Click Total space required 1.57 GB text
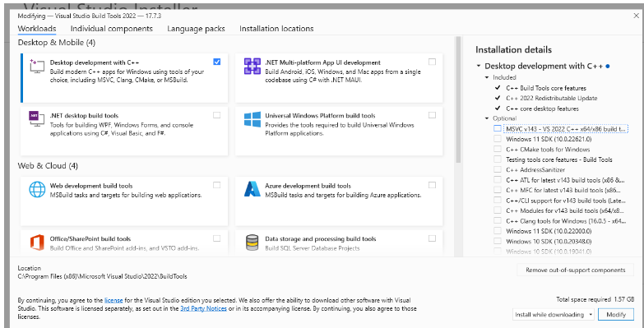644x328 pixels. (x=595, y=299)
